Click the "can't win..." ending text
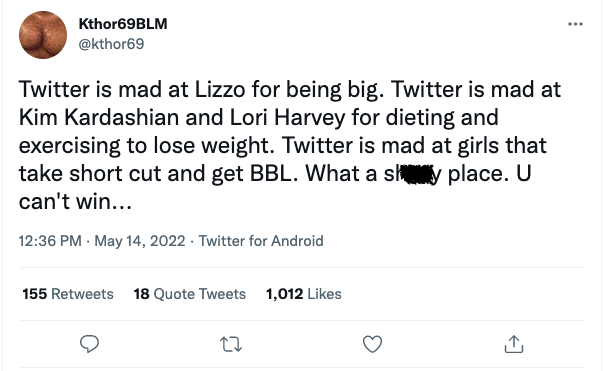This screenshot has height=371, width=604. coord(75,201)
